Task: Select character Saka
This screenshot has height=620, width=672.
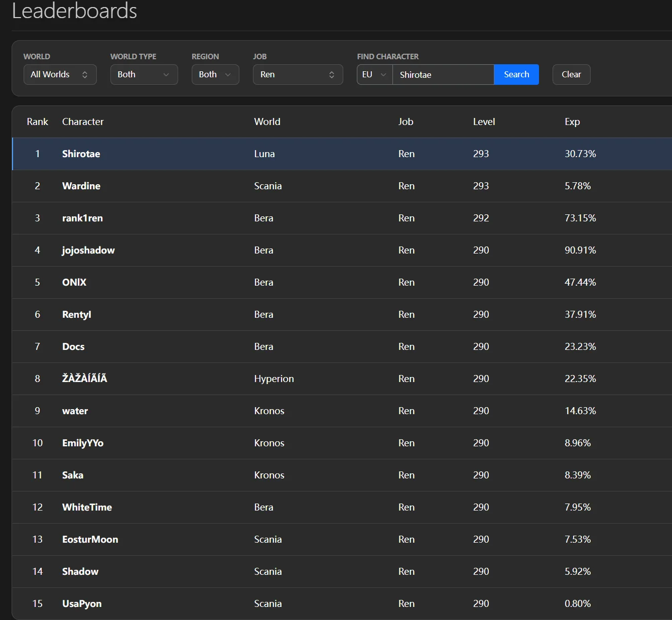Action: (x=73, y=475)
